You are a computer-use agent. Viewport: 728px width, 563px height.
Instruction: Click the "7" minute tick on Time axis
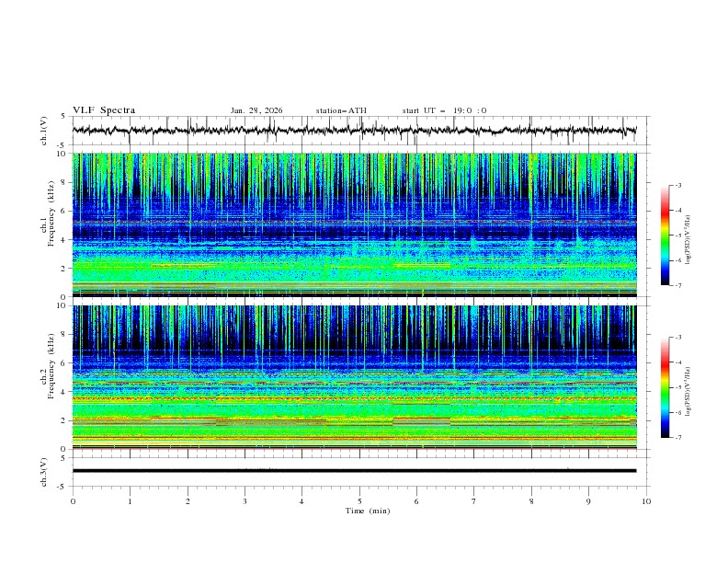click(474, 501)
